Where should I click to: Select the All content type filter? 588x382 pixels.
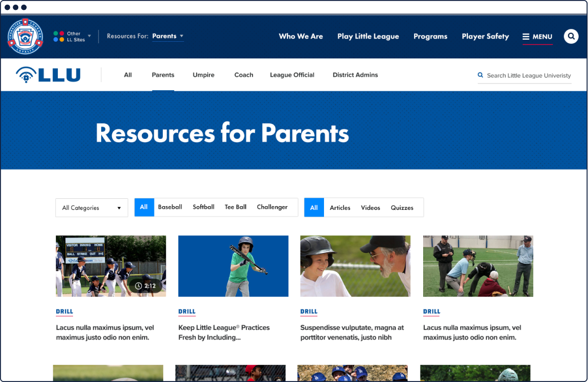coord(314,208)
